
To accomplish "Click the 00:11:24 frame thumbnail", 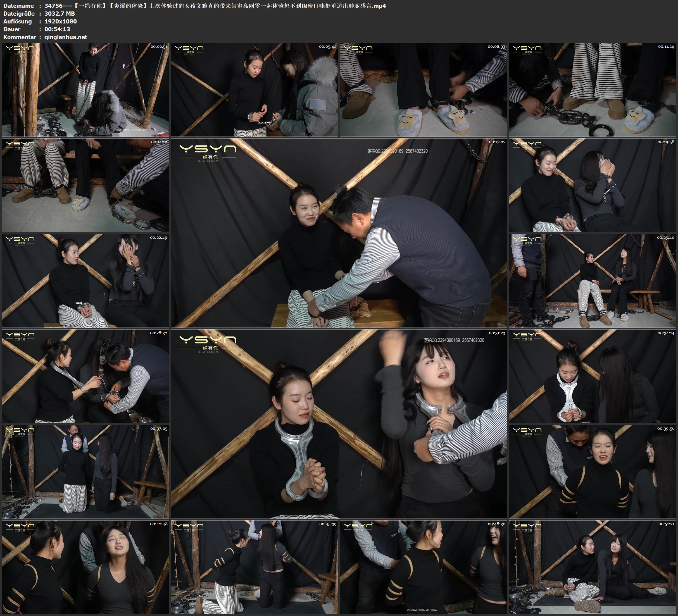I will pyautogui.click(x=593, y=89).
